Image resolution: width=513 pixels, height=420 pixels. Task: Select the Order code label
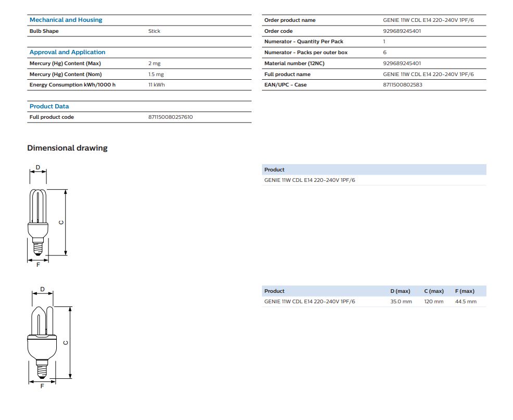279,31
